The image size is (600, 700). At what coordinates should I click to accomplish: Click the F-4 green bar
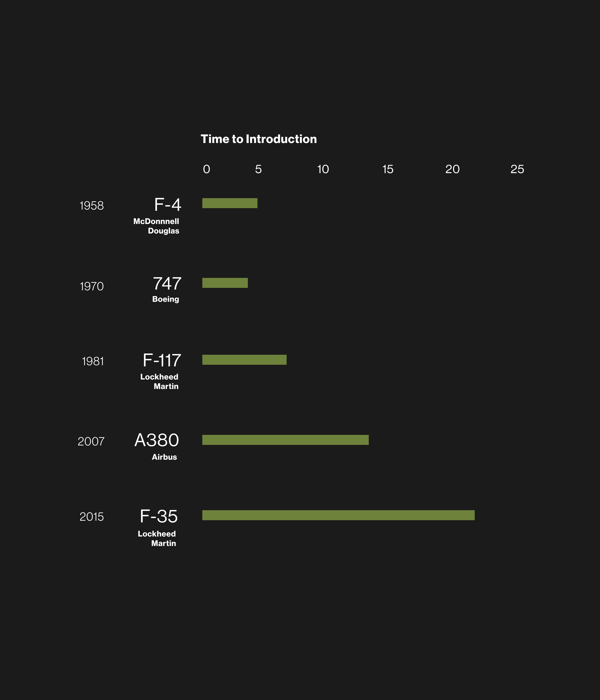coord(230,203)
